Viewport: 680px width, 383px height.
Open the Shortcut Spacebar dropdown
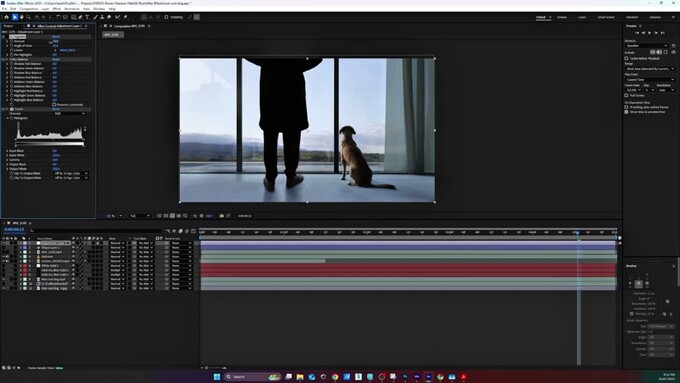(647, 46)
